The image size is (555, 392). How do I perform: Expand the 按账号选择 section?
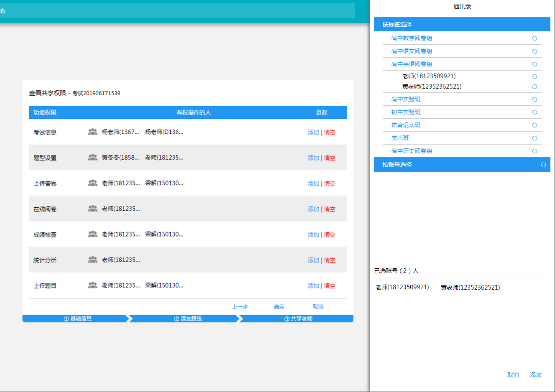click(x=397, y=165)
